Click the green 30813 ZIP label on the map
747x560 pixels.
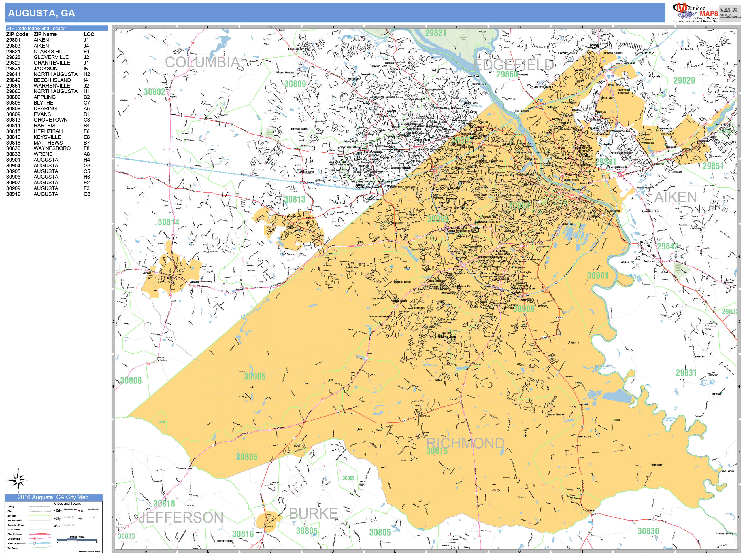295,200
